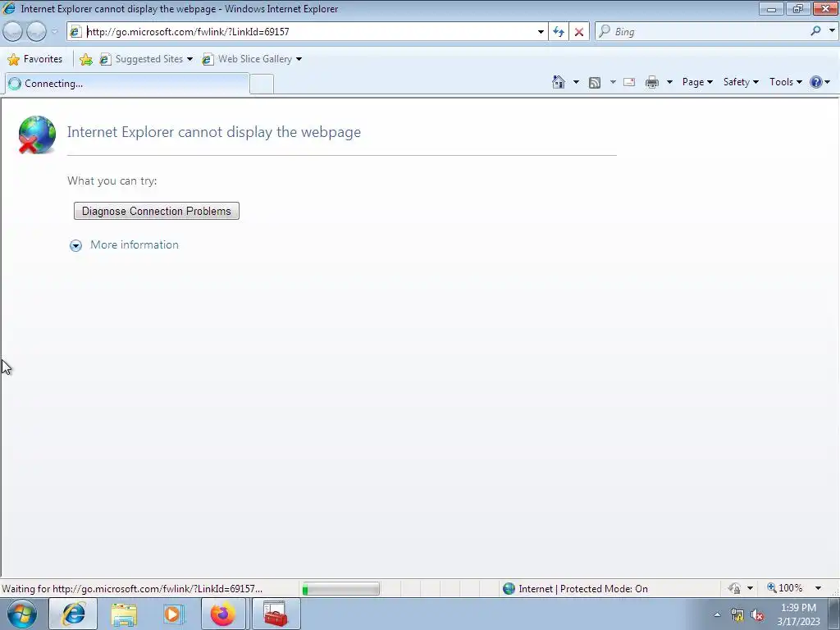840x630 pixels.
Task: Open the Page menu
Action: (697, 82)
